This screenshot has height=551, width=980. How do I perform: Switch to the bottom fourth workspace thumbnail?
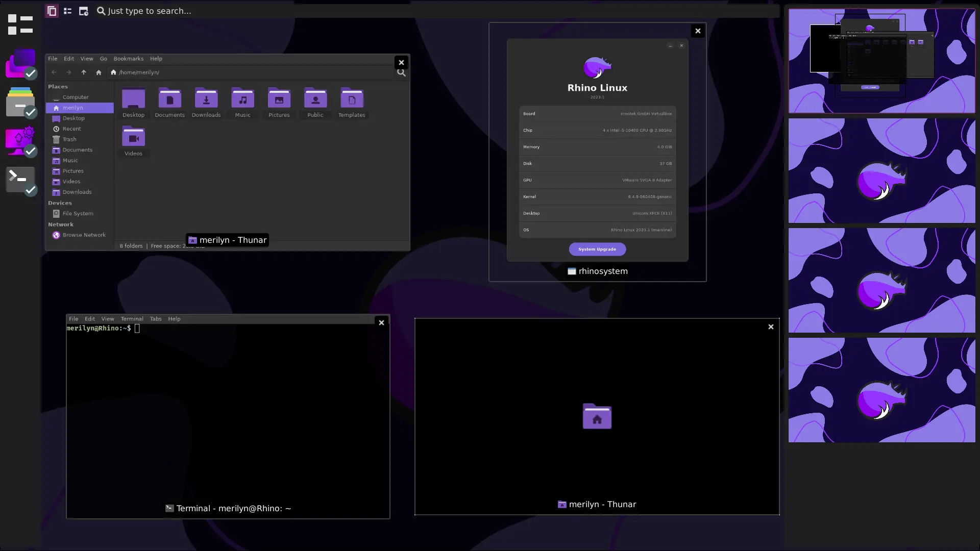881,390
